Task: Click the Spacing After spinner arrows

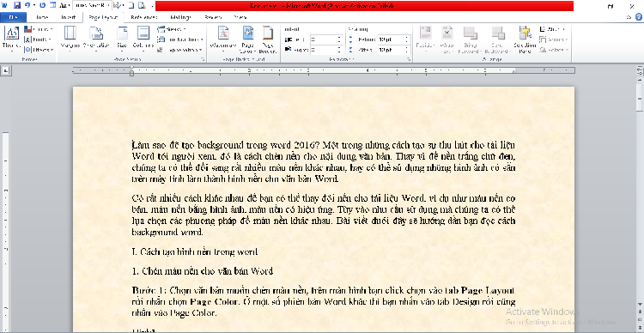Action: pyautogui.click(x=407, y=50)
